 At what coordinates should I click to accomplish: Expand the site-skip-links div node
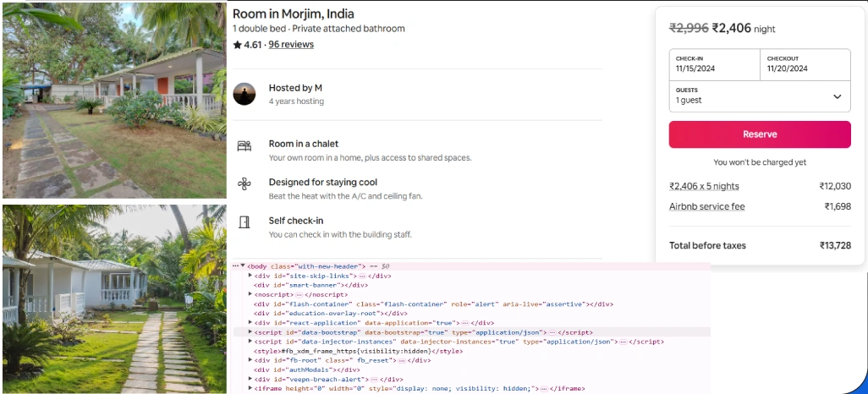(x=250, y=276)
